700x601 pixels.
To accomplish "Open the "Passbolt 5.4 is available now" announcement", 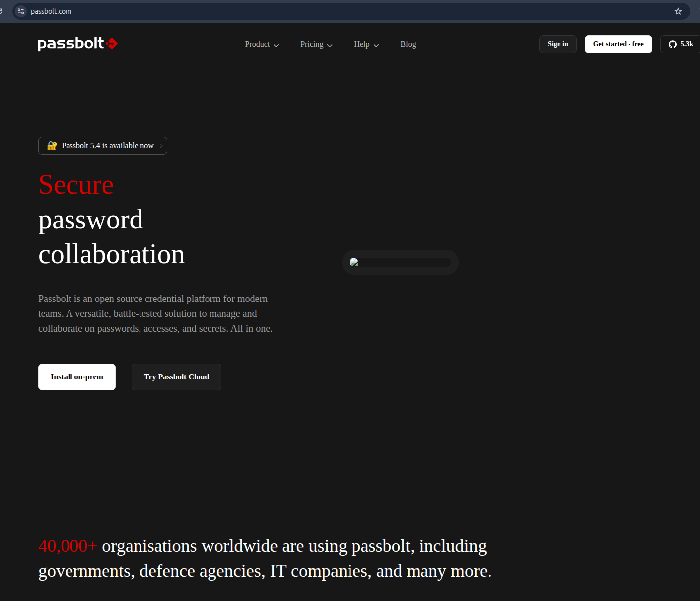I will click(103, 146).
